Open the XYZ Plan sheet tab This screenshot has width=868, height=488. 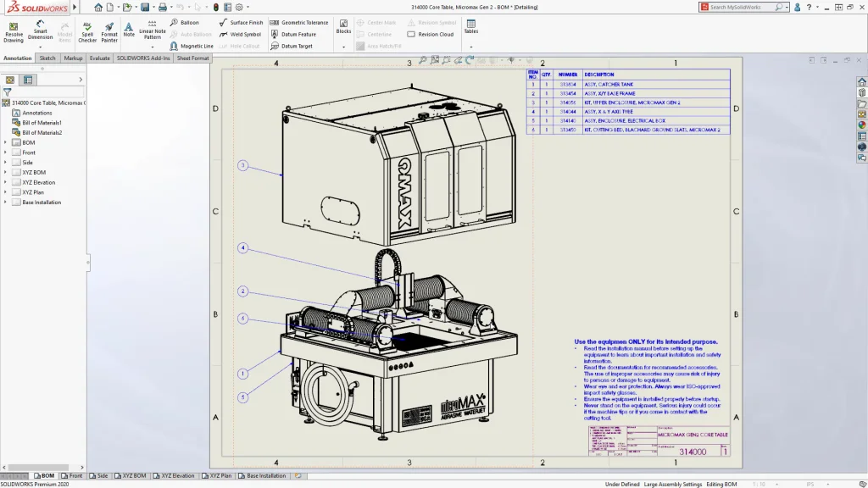(x=219, y=476)
